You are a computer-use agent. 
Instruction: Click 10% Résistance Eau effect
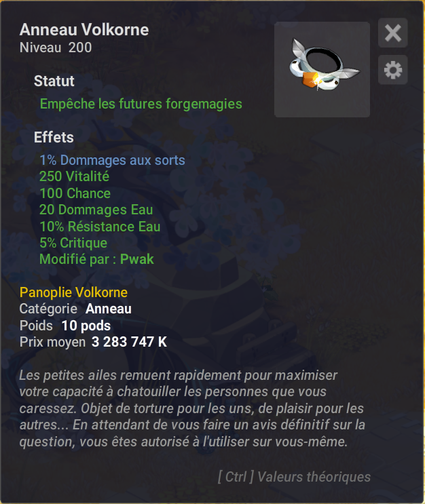[x=100, y=227]
